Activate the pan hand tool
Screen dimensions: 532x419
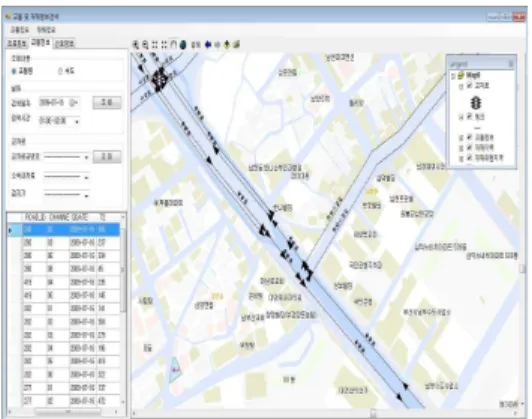(173, 44)
